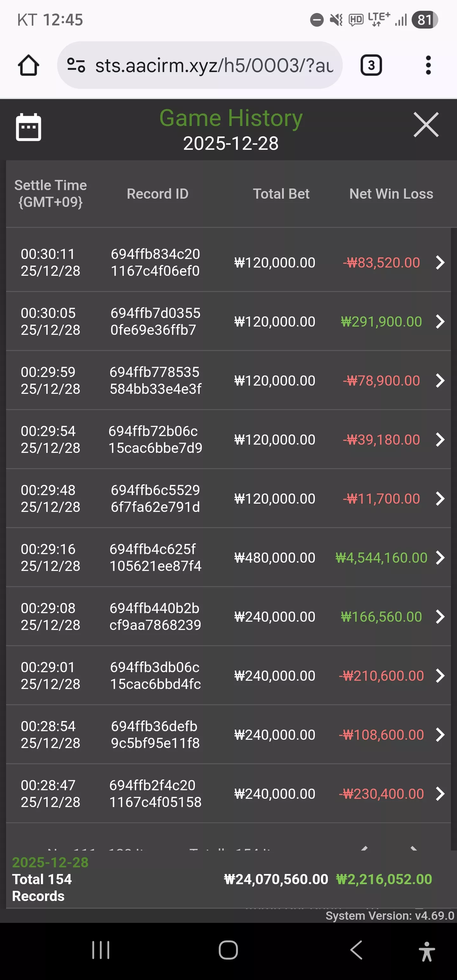Open the calendar date picker icon
This screenshot has width=457, height=980.
pyautogui.click(x=29, y=127)
